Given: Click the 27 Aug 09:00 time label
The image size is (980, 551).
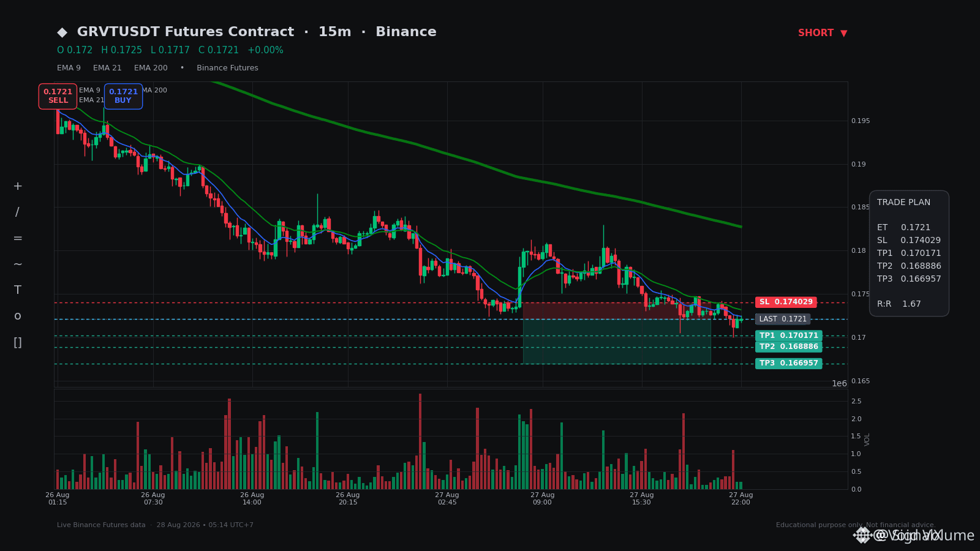Looking at the screenshot, I should click(x=543, y=499).
